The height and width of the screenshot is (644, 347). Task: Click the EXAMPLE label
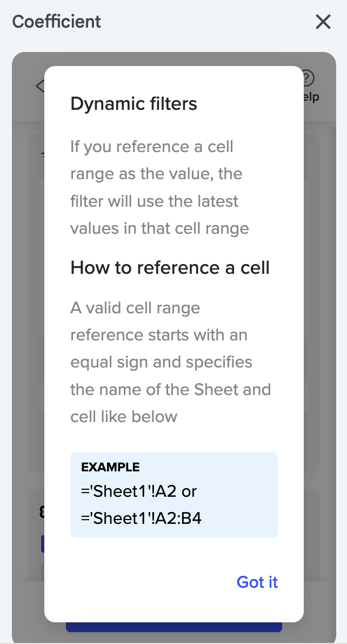110,467
